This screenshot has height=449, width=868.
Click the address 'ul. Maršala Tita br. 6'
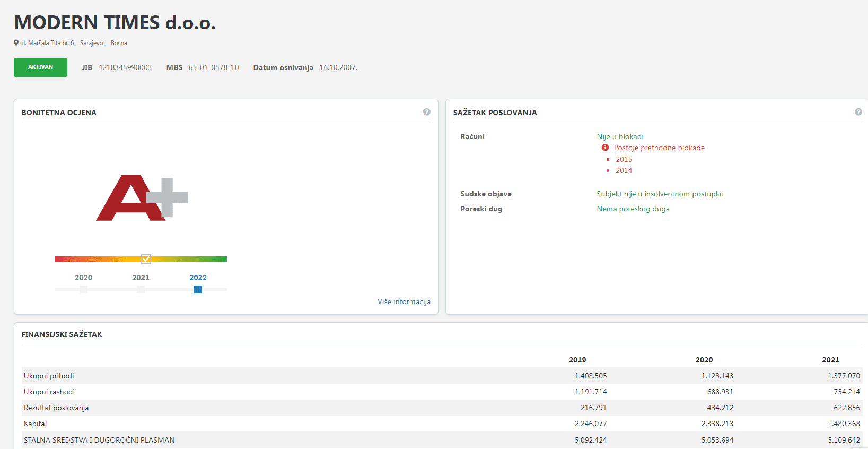click(x=47, y=43)
